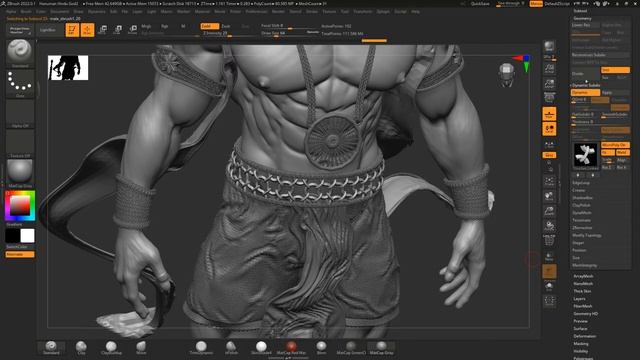Open the Brush menu
This screenshot has height=360, width=640.
[x=26, y=11]
